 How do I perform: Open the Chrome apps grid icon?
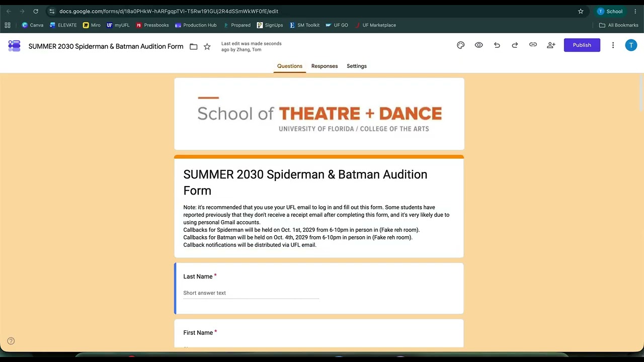tap(8, 25)
